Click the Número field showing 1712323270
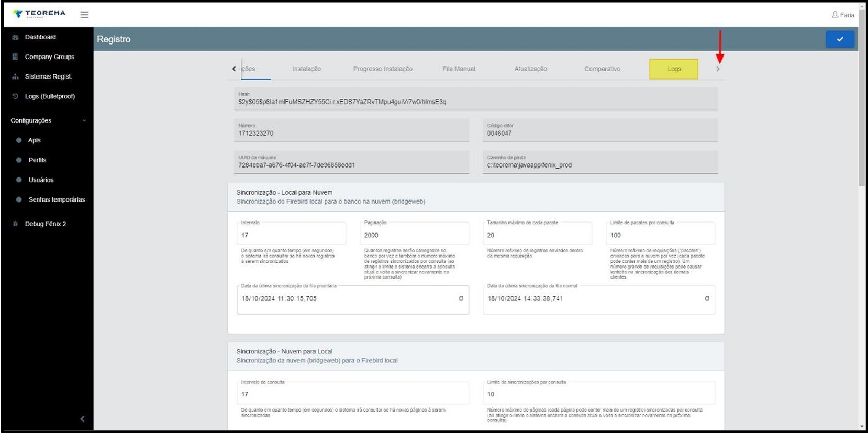 pos(351,130)
